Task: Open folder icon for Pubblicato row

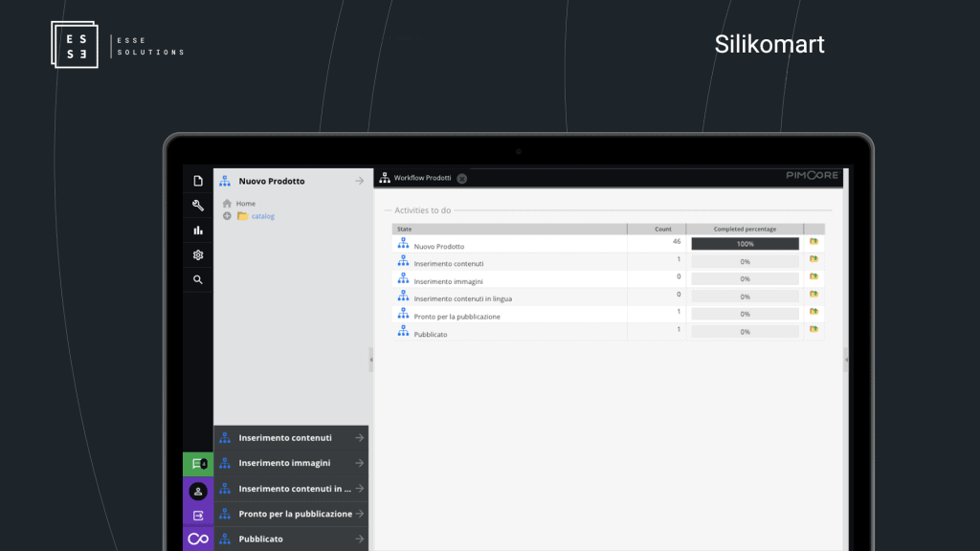Action: coord(813,329)
